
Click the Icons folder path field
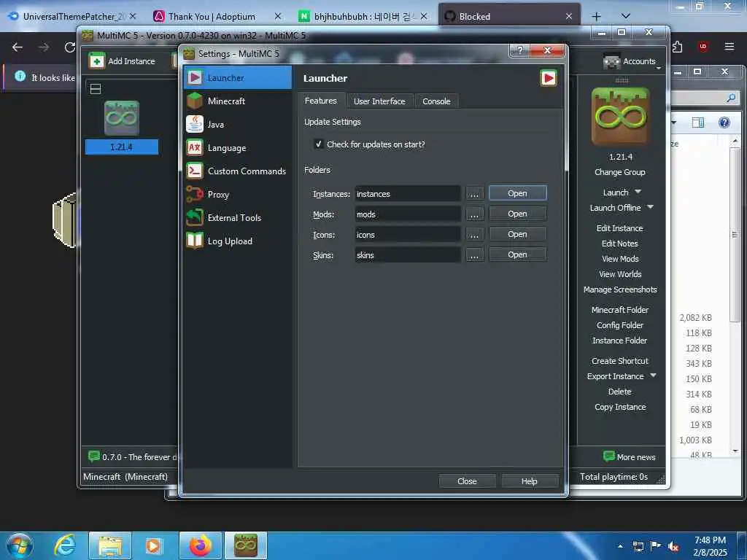coord(407,235)
